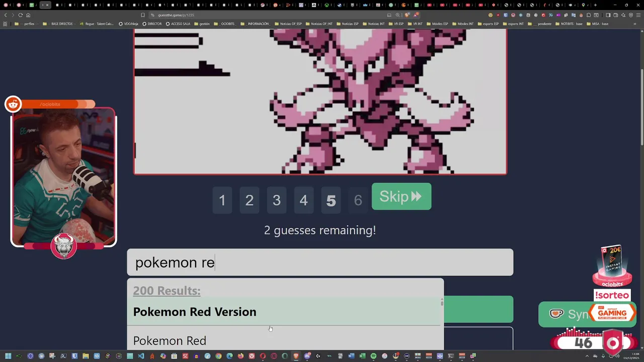The image size is (644, 362).
Task: Go back to the previous browser page
Action: pos(5,15)
